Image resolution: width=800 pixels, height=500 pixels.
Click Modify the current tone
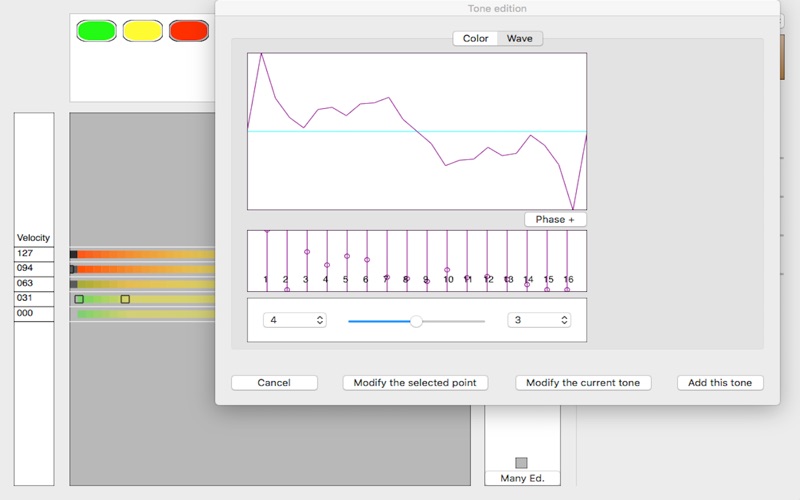(x=583, y=383)
